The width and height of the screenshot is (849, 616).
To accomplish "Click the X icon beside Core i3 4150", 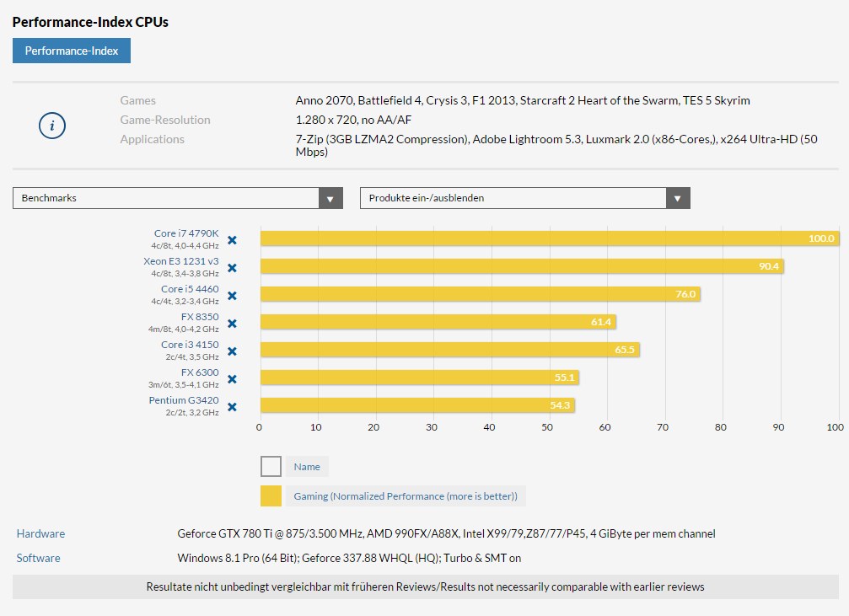I will (231, 351).
